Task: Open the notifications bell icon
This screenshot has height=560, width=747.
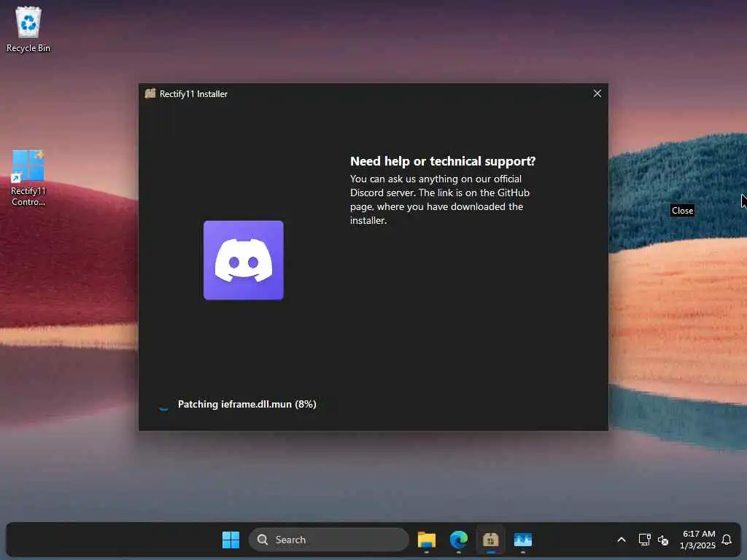Action: tap(727, 540)
